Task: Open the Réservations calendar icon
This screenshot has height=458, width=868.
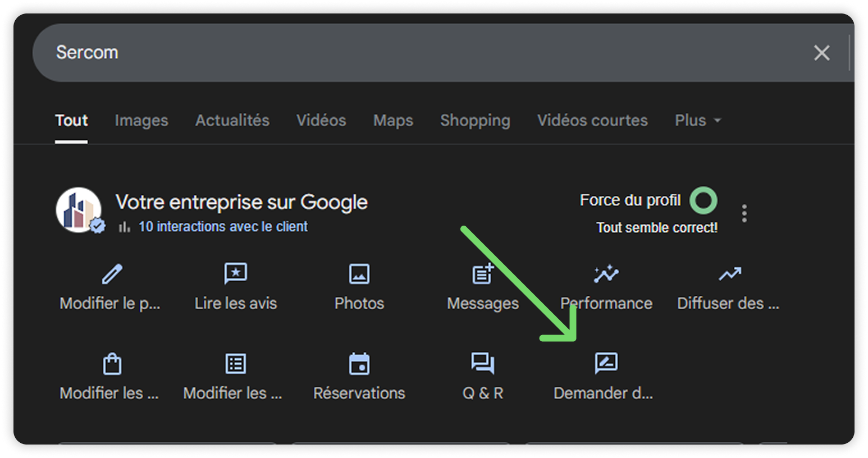Action: [359, 364]
